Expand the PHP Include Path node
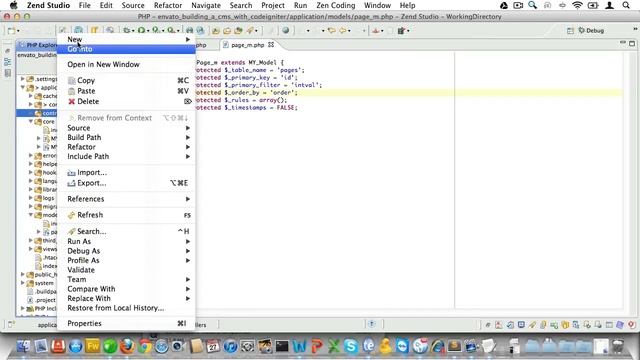The height and width of the screenshot is (360, 640). [x=23, y=309]
